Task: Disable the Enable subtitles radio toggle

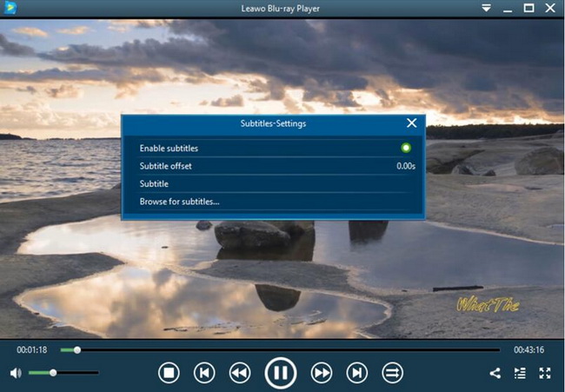Action: coord(406,149)
